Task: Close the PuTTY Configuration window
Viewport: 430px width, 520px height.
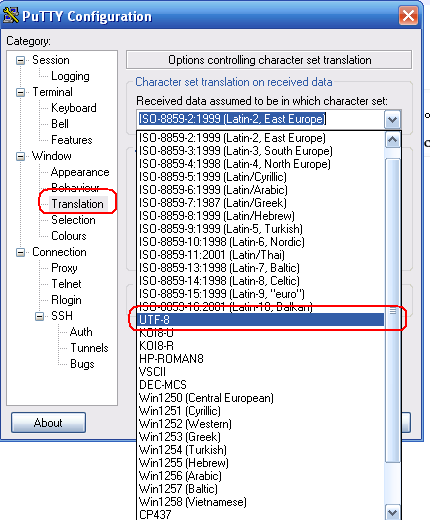Action: point(408,15)
